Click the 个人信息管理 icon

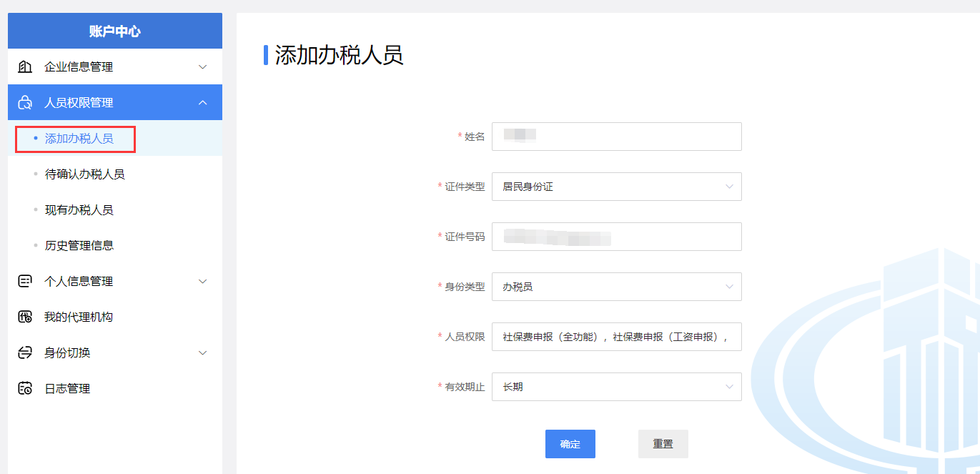point(25,282)
